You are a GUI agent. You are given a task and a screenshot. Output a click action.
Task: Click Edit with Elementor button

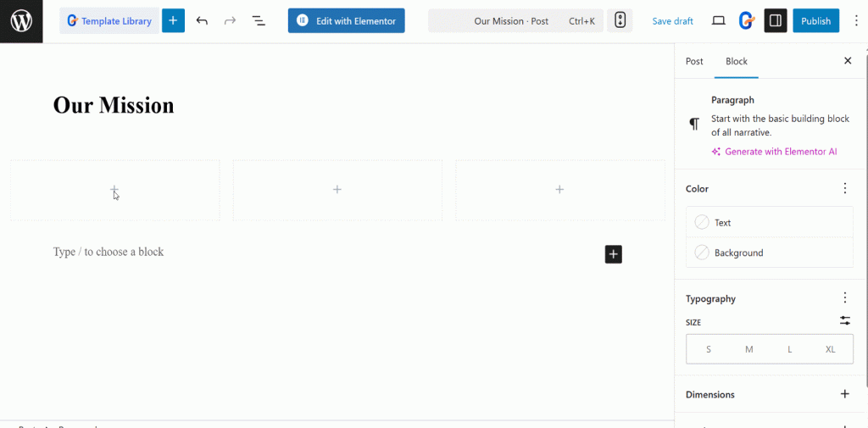click(x=347, y=21)
